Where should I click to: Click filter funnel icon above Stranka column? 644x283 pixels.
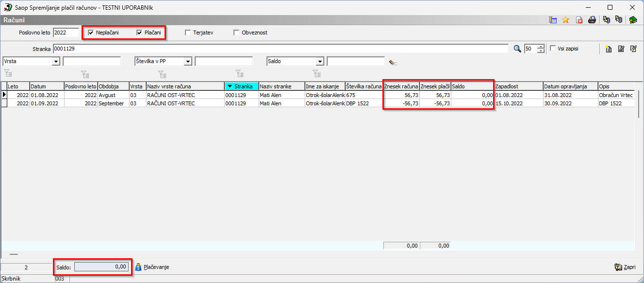point(239,74)
